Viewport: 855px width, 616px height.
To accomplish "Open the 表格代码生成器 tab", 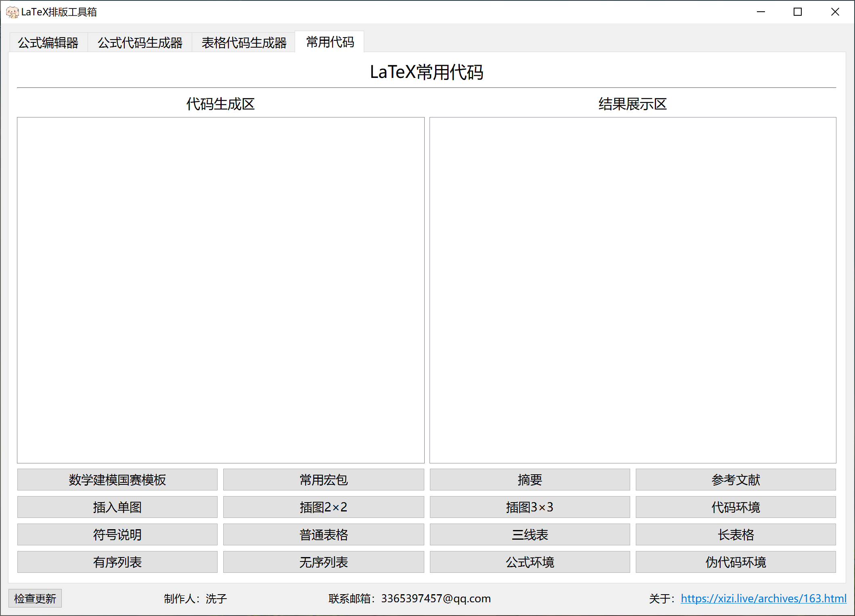I will pos(244,42).
